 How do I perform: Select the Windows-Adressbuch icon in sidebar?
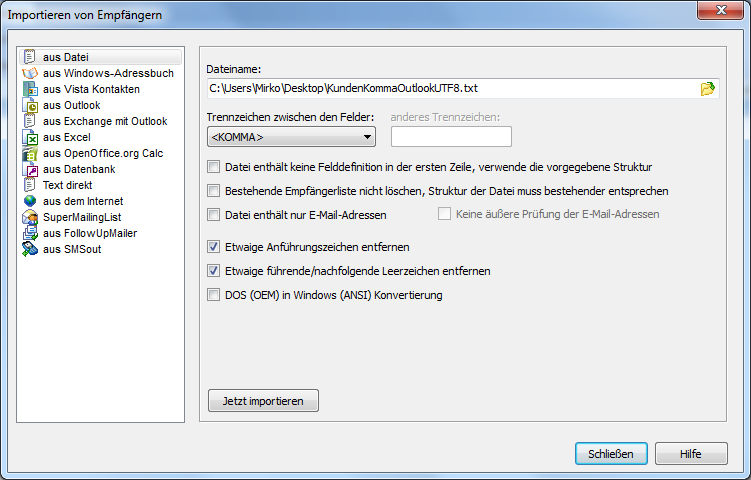pyautogui.click(x=30, y=73)
